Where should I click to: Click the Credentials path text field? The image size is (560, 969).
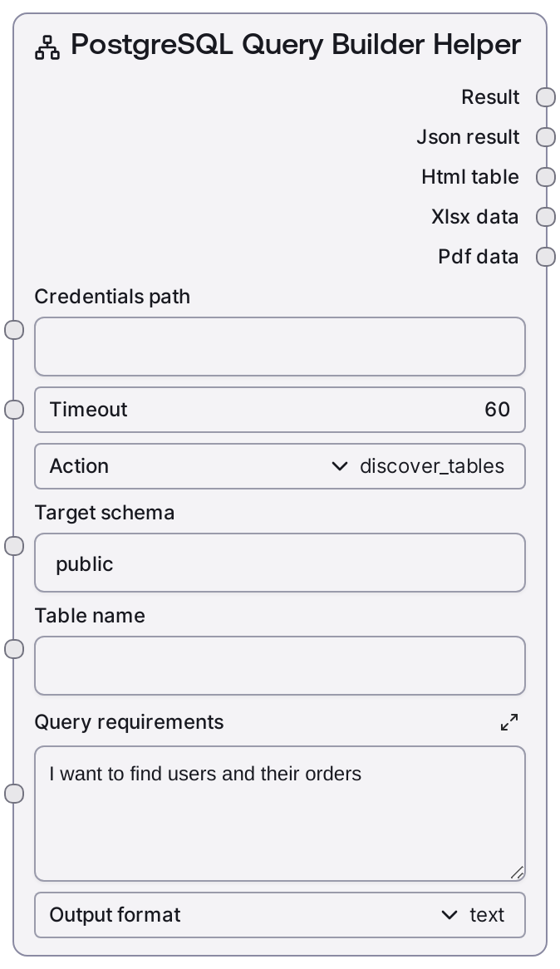point(279,347)
